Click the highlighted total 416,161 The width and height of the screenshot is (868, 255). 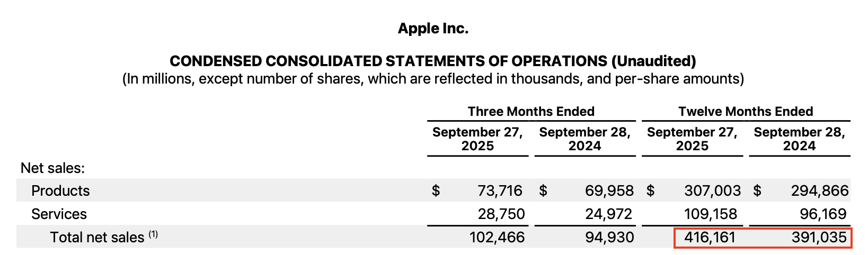pos(710,238)
